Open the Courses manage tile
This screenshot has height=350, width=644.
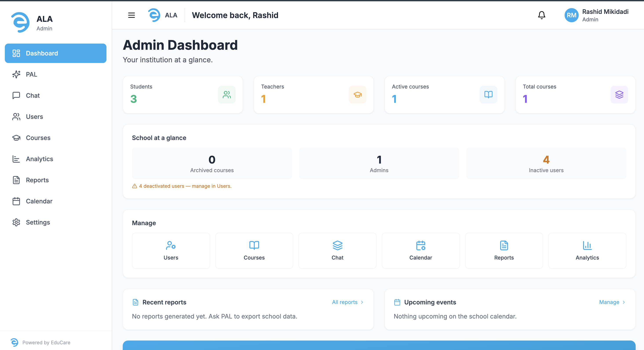coord(254,251)
